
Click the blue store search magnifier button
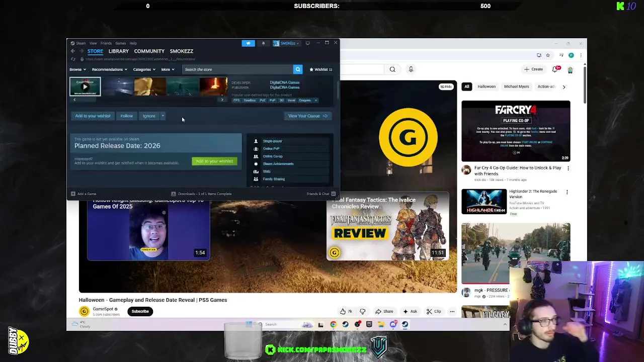(298, 69)
